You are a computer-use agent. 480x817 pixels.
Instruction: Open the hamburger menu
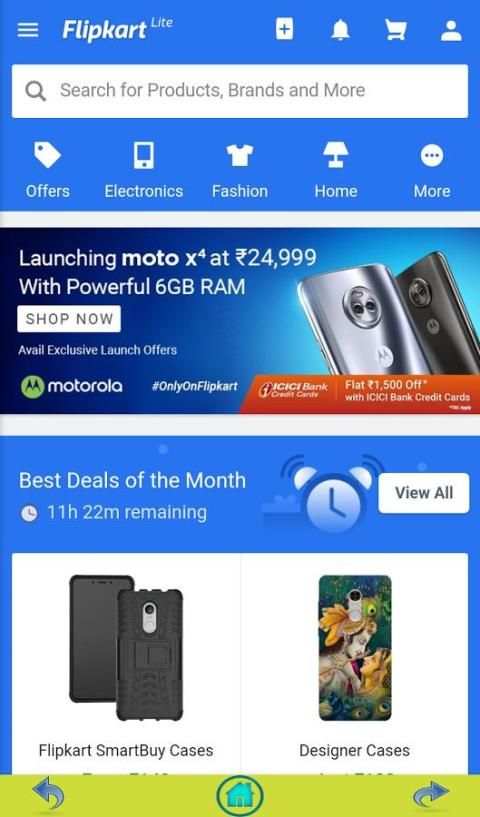click(x=28, y=30)
